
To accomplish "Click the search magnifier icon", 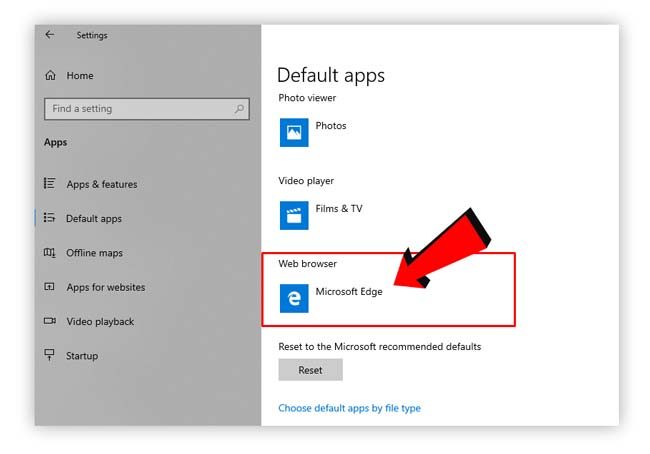I will [x=239, y=109].
